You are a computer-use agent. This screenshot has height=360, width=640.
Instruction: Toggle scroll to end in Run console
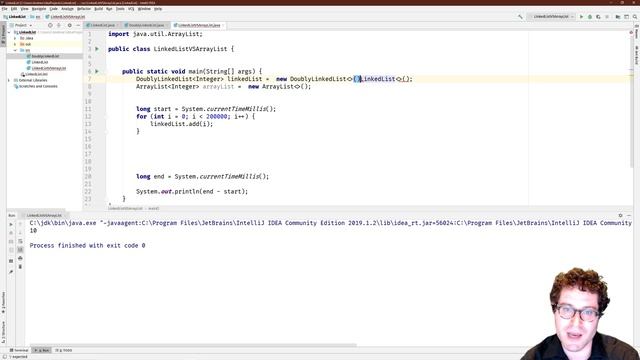[20, 250]
